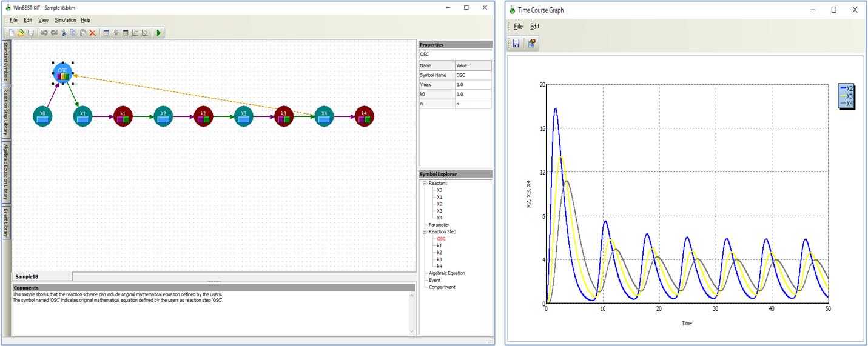Redo action in toolbar
The width and height of the screenshot is (868, 346).
coord(54,33)
